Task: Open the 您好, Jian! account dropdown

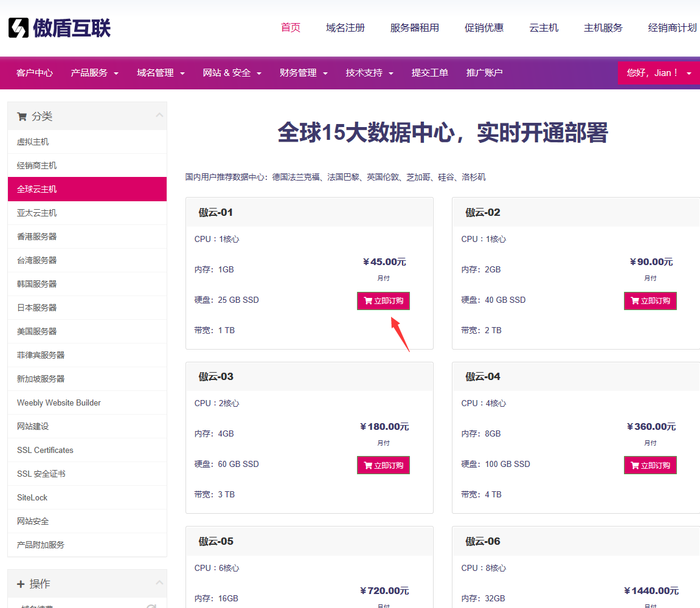Action: (x=659, y=73)
